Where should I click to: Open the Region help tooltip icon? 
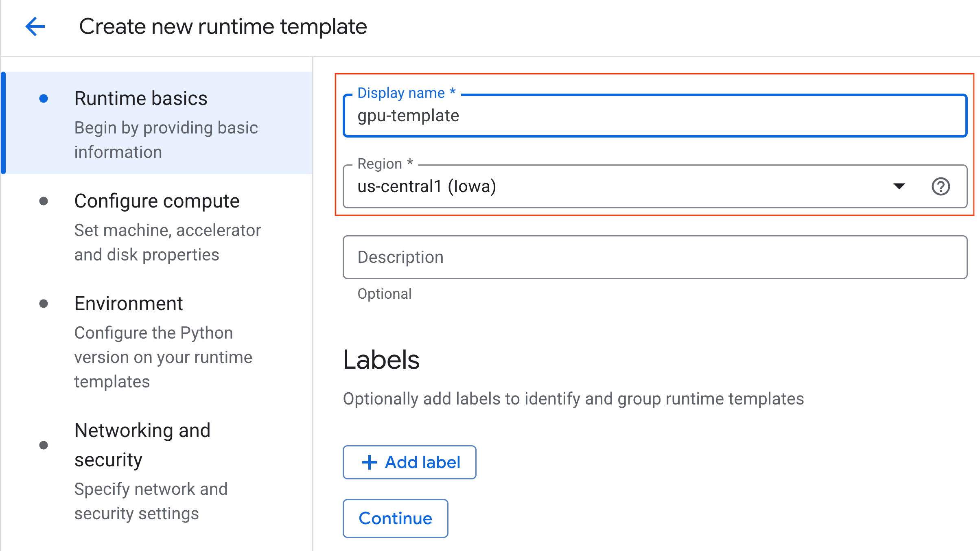[941, 186]
